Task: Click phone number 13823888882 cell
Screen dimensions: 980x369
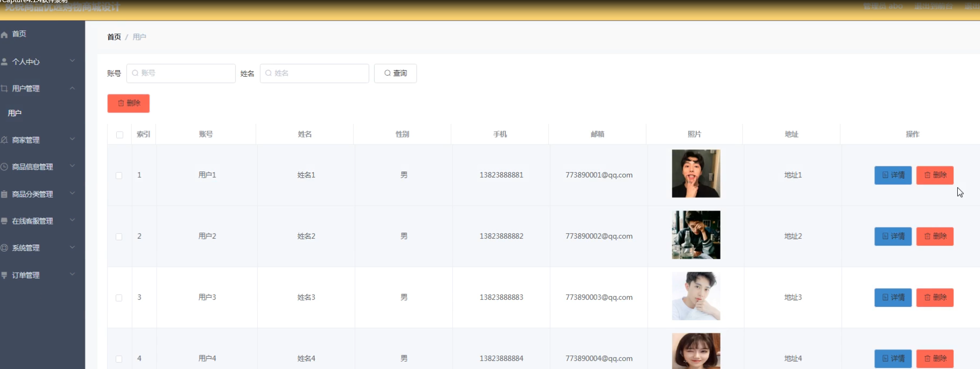Action: pos(501,236)
